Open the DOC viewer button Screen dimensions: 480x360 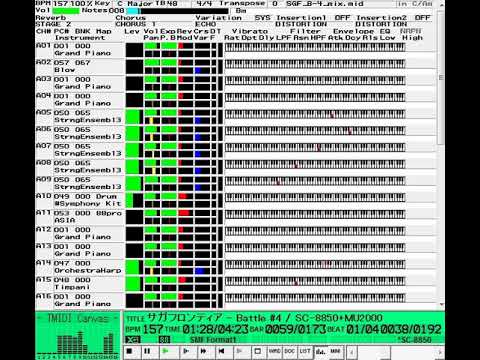(x=289, y=351)
